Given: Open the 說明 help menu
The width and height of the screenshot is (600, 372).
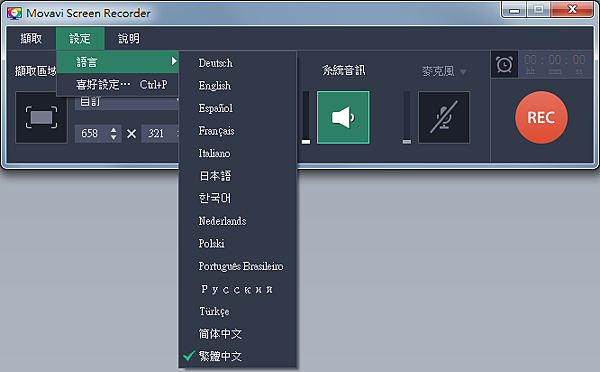Looking at the screenshot, I should click(129, 38).
